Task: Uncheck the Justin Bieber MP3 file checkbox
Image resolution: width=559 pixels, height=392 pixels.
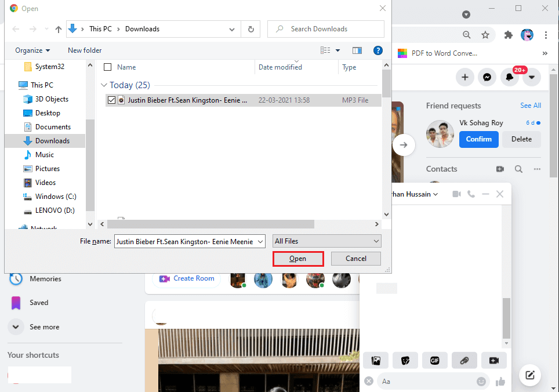Action: tap(112, 100)
